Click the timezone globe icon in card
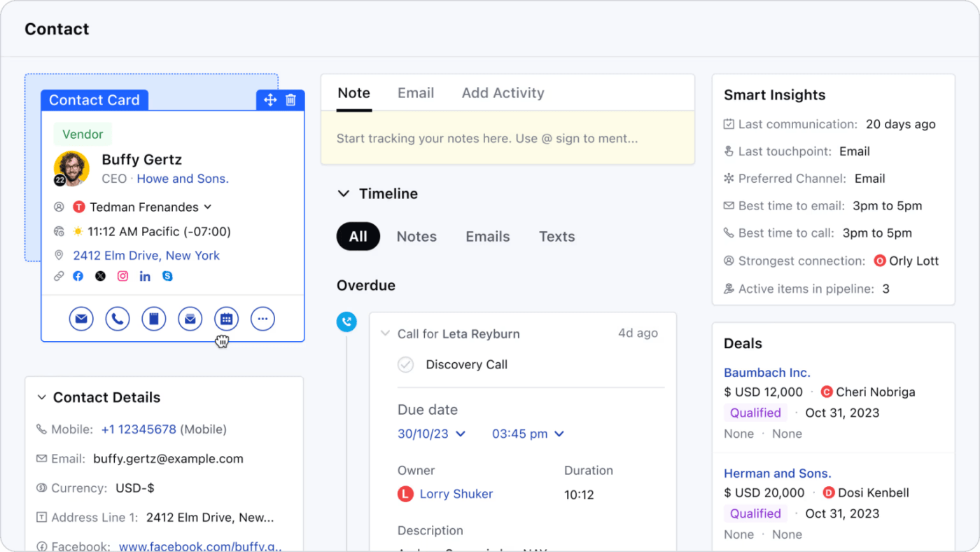This screenshot has height=552, width=980. point(59,231)
